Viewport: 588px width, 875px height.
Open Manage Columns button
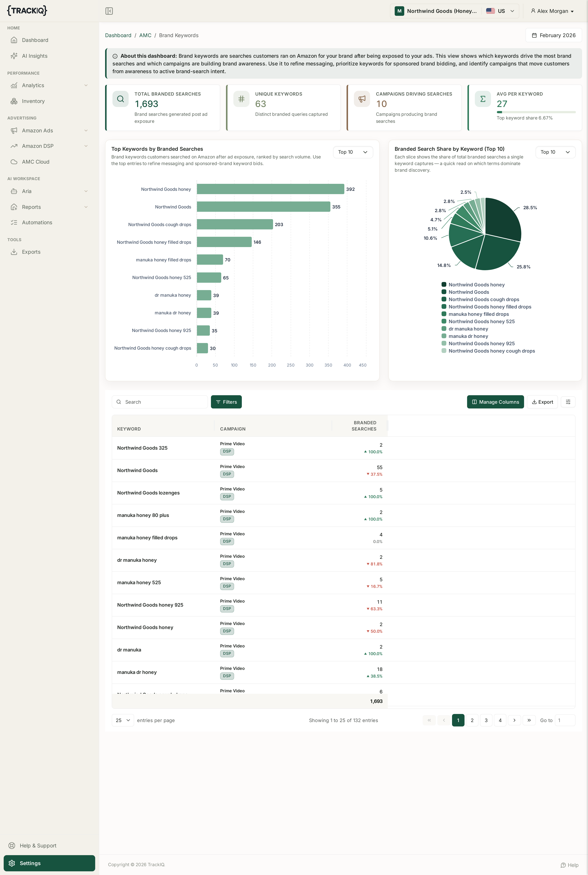pos(495,402)
